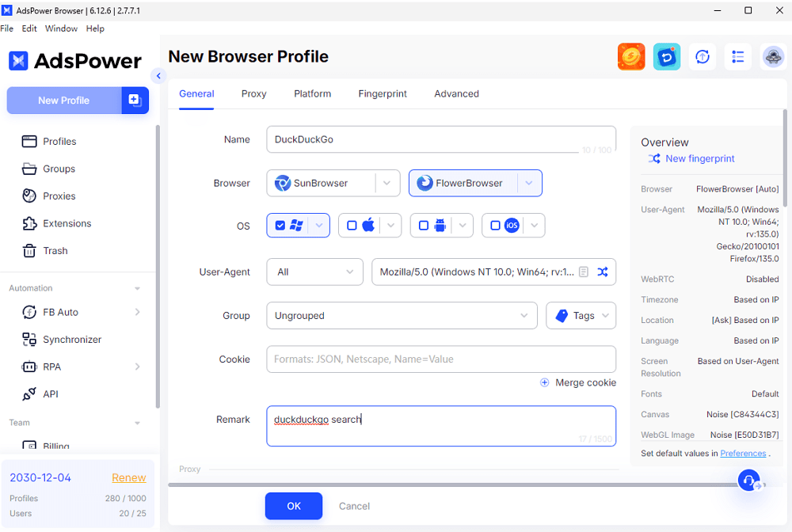Click the OK button
792x532 pixels.
click(x=294, y=506)
